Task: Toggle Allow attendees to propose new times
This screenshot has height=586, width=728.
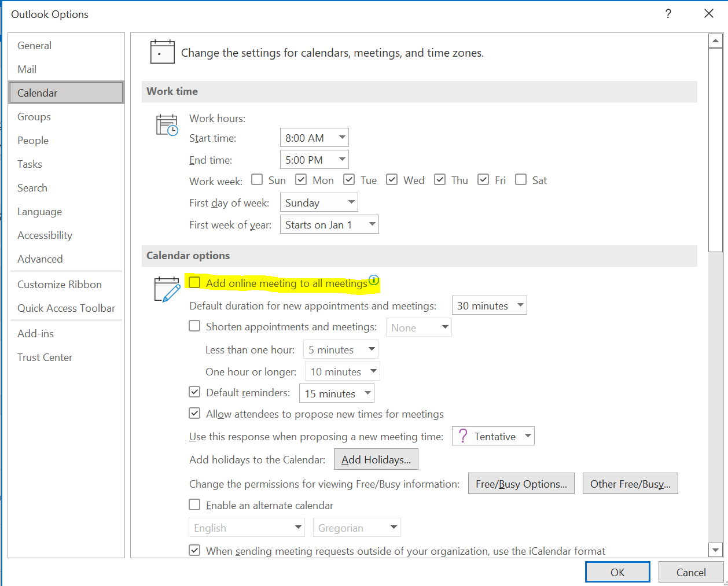Action: pos(194,413)
